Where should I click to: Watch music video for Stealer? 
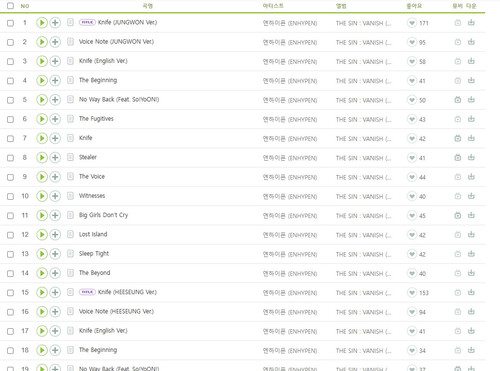coord(458,157)
